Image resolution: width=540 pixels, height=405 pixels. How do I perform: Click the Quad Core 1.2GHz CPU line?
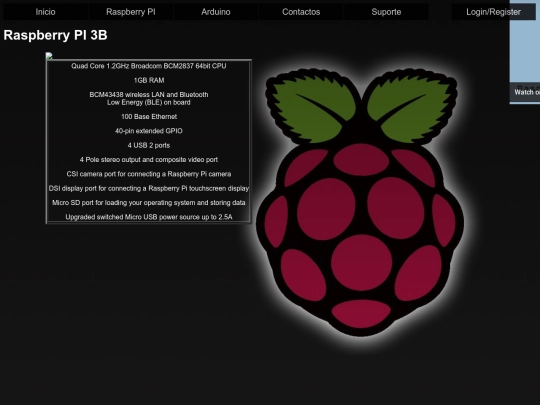coord(149,66)
